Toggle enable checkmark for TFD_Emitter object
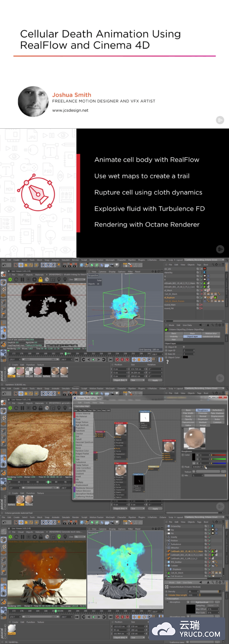The width and height of the screenshot is (229, 644). [x=210, y=562]
